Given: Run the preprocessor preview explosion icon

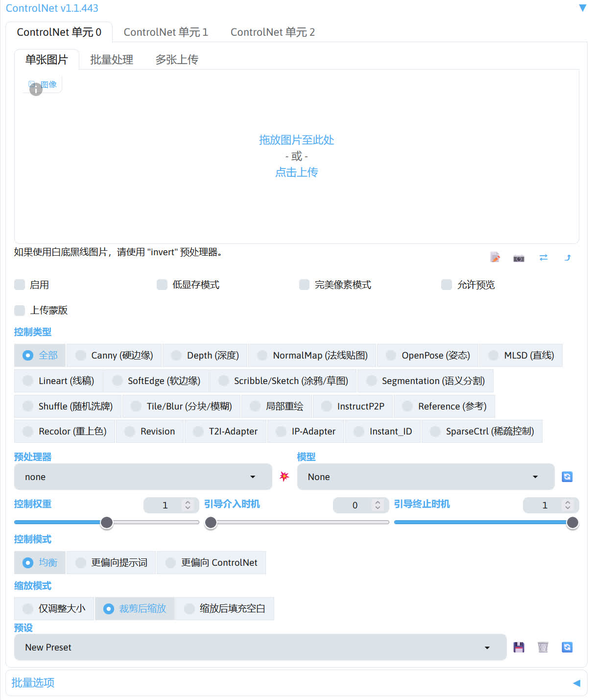Looking at the screenshot, I should tap(284, 476).
